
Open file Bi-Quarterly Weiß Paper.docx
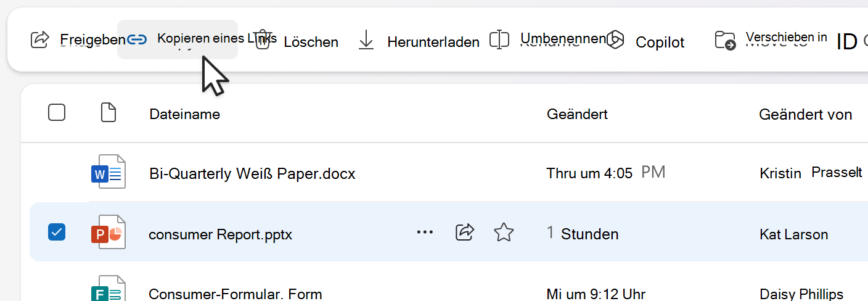[x=252, y=174]
